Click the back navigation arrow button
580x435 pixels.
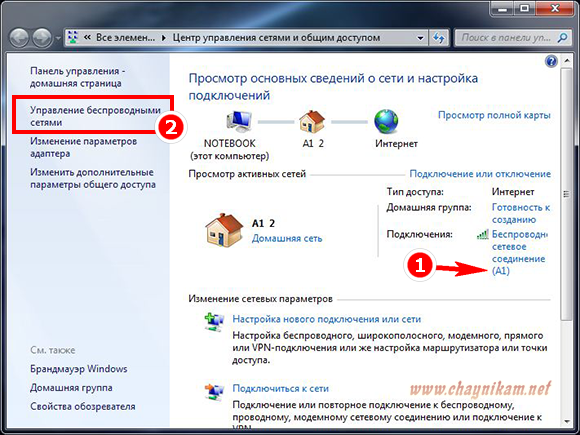[19, 38]
